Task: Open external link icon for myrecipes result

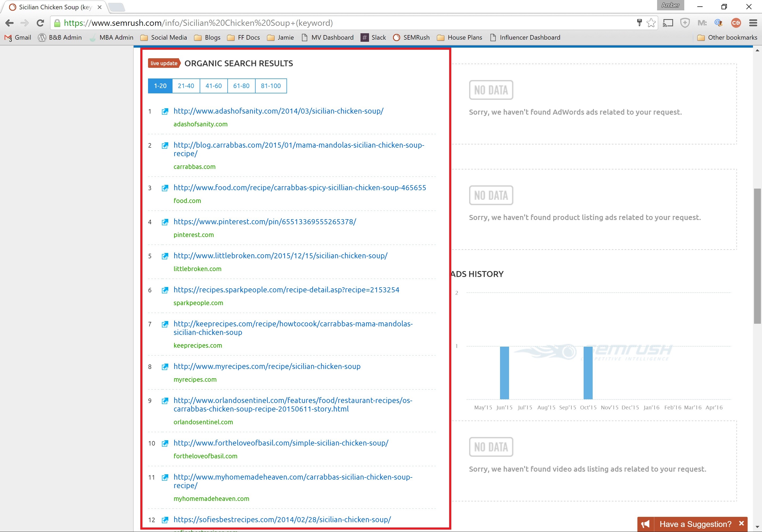Action: pyautogui.click(x=165, y=367)
